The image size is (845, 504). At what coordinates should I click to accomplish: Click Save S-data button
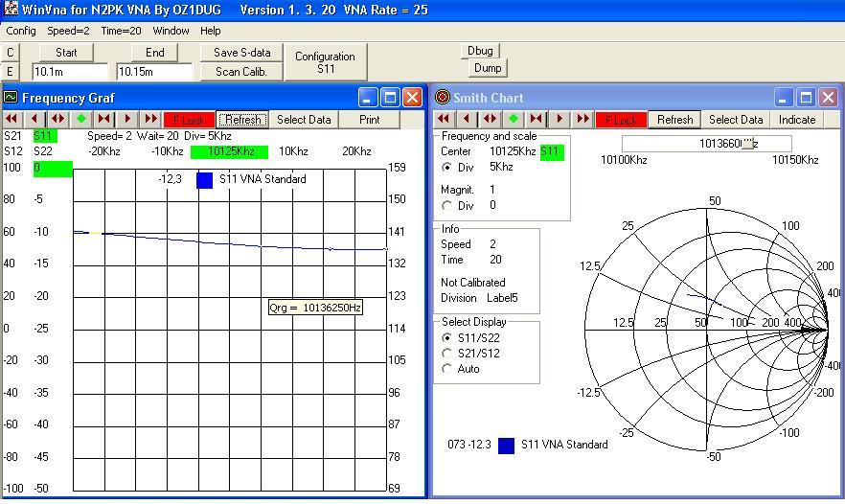(242, 53)
